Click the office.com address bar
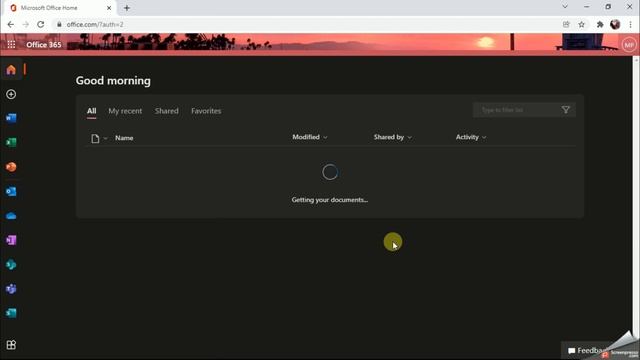Viewport: 640px width, 360px height. tap(306, 24)
